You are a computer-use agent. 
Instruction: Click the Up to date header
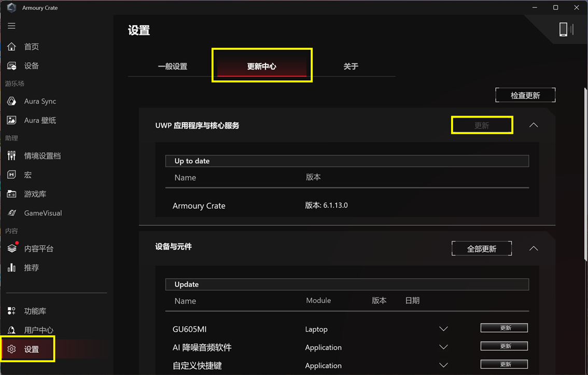click(347, 161)
